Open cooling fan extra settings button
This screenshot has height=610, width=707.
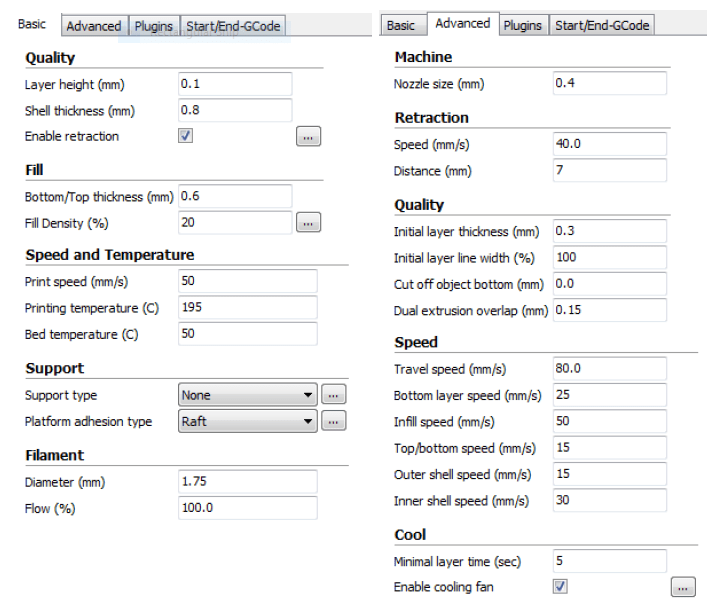tap(683, 587)
